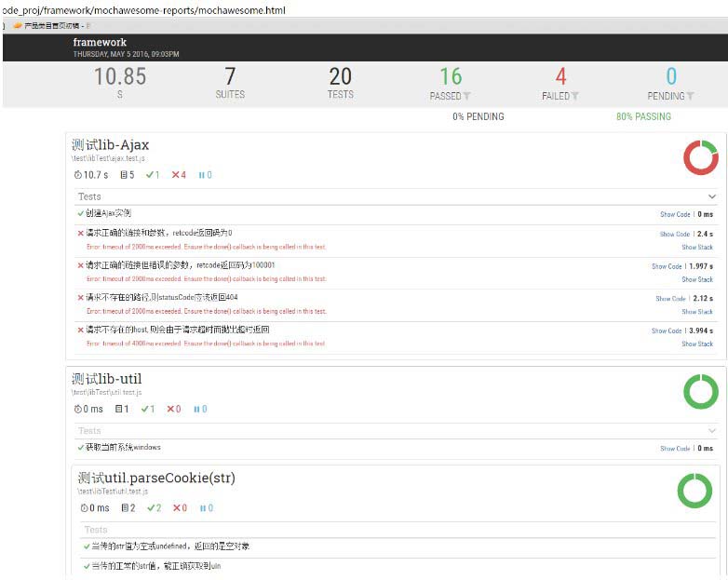Show Code for statusCode 404 test
The width and height of the screenshot is (728, 580).
670,299
